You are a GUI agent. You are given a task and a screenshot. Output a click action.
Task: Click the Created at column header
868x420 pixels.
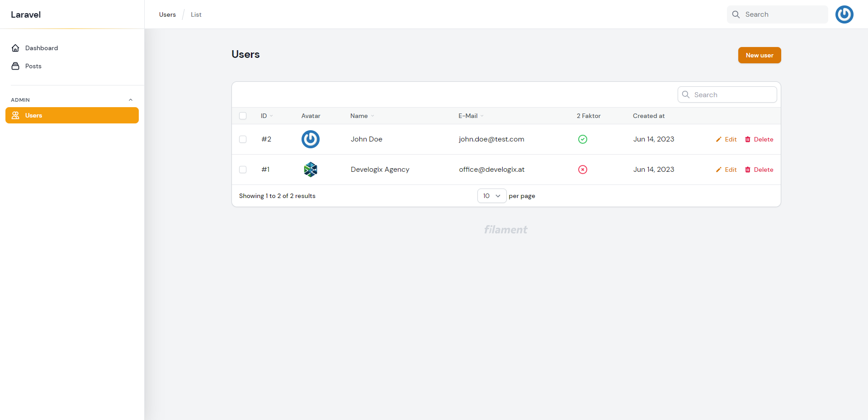[x=649, y=116]
